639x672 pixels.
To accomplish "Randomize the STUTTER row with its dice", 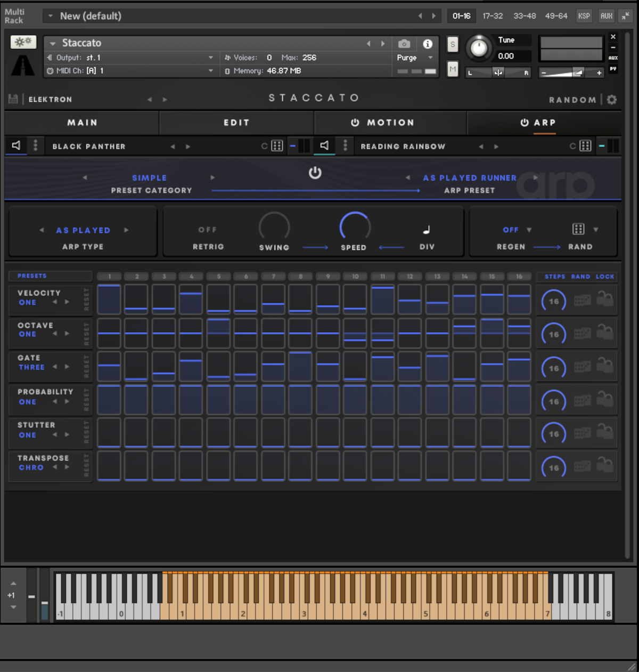I will coord(582,434).
